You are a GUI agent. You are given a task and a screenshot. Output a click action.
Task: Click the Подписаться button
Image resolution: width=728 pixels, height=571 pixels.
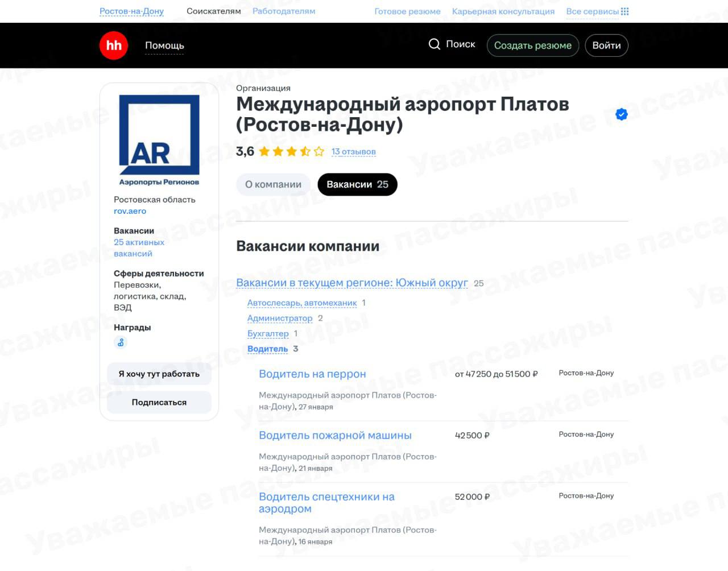coord(159,402)
